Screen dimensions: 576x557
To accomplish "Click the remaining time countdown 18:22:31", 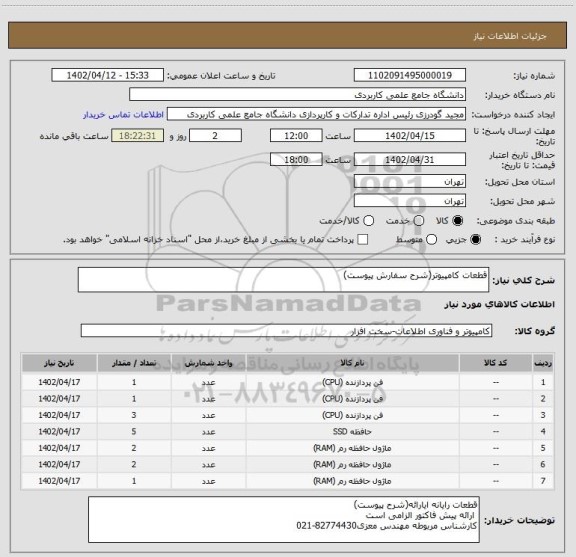I will (138, 136).
